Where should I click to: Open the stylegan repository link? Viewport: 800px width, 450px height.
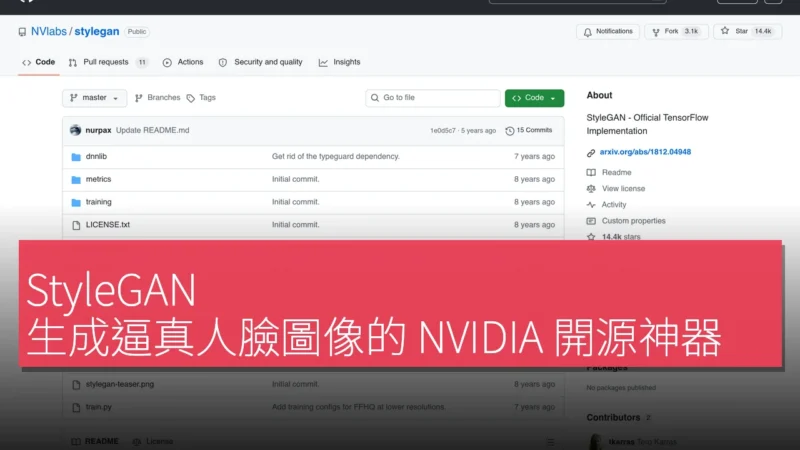[x=97, y=32]
